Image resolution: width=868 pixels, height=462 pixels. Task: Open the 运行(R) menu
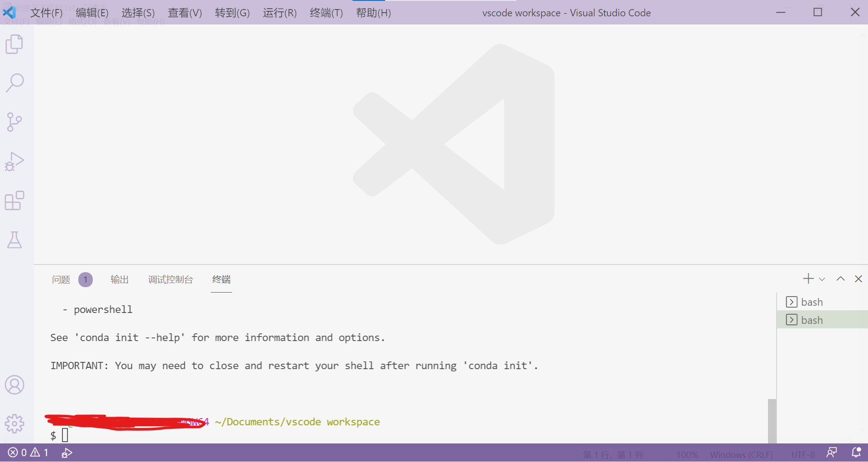[x=280, y=13]
